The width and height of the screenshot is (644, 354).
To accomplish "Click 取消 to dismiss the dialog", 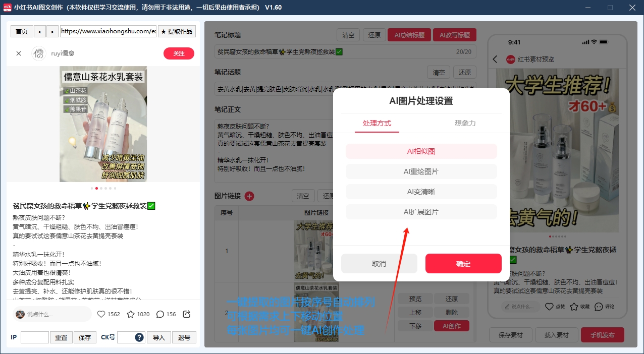I will (x=379, y=264).
